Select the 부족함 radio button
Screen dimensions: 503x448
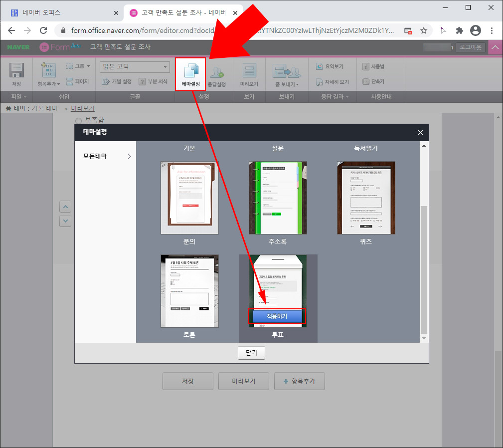[x=78, y=121]
